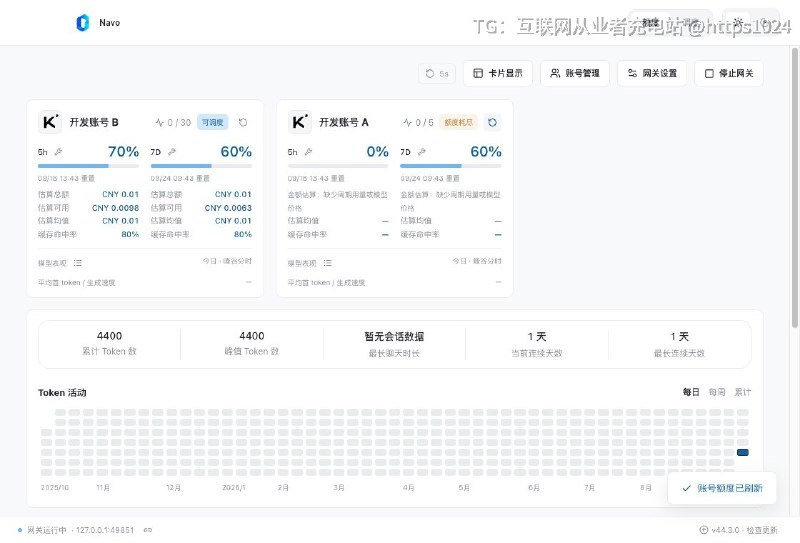Open 账号管理 account management
800x543 pixels.
[x=575, y=73]
